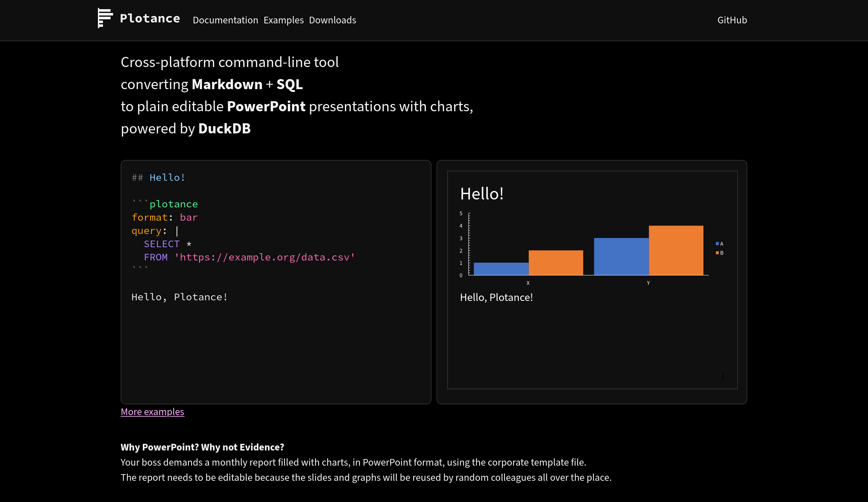This screenshot has height=502, width=868.
Task: Click the orange B bar over X
Action: (556, 263)
